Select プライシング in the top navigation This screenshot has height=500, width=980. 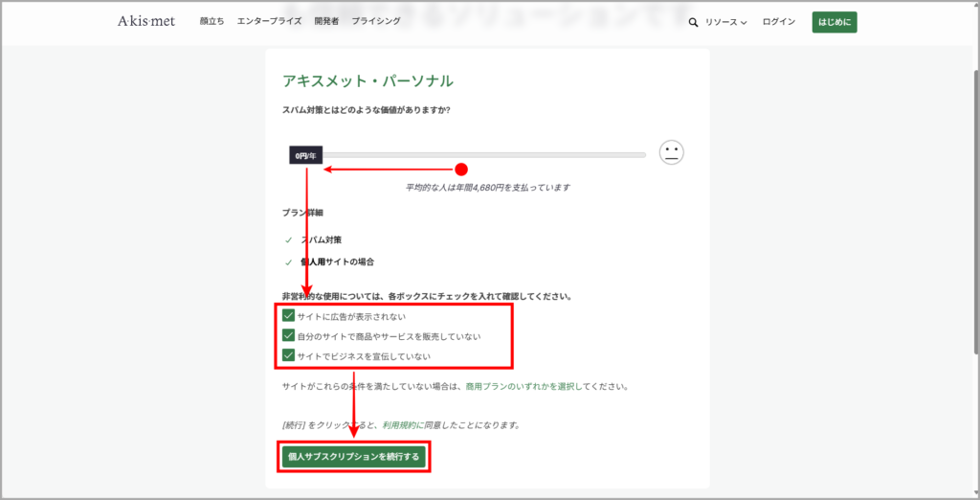[376, 21]
